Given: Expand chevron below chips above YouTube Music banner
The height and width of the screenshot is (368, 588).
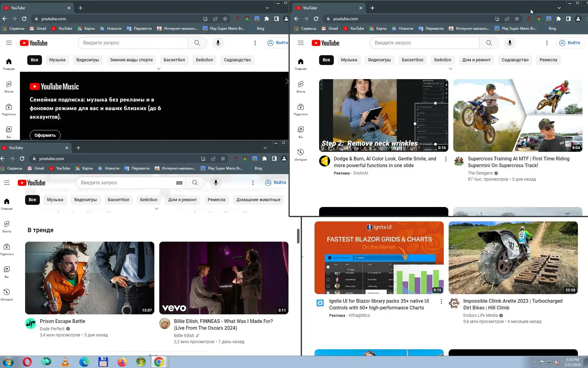Looking at the screenshot, I should pos(159,69).
